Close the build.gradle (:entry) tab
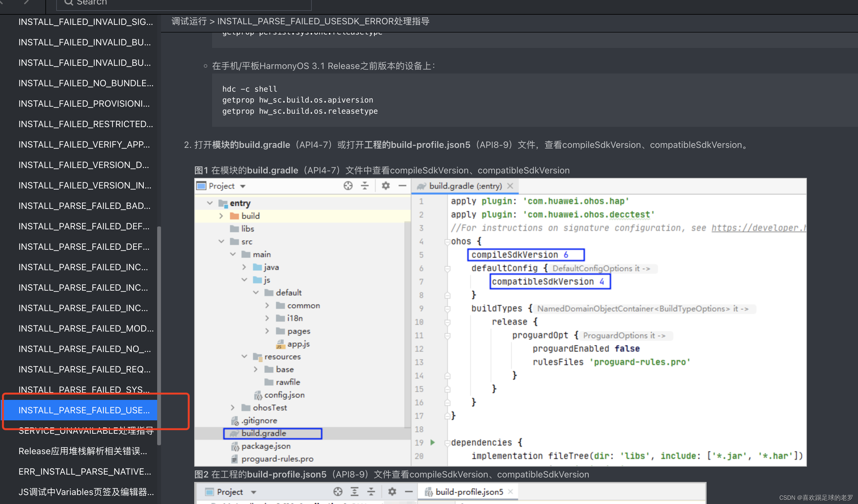Viewport: 858px width, 504px height. point(510,186)
